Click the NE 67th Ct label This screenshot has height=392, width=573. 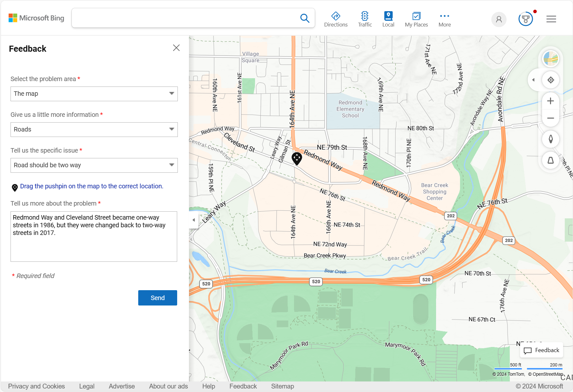click(482, 319)
